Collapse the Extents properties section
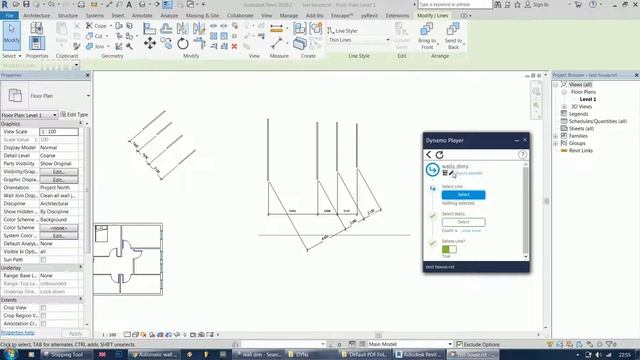640x360 pixels. [80, 300]
